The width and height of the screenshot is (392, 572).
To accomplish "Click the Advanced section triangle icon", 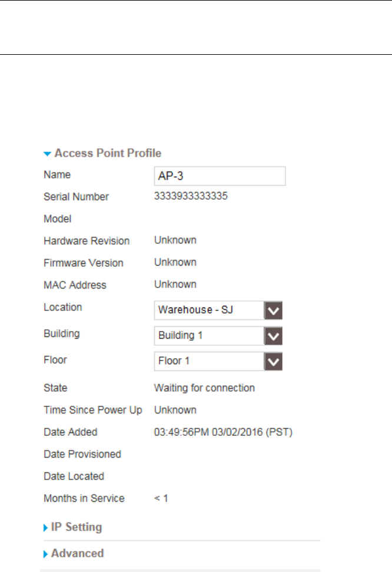I will coord(46,554).
